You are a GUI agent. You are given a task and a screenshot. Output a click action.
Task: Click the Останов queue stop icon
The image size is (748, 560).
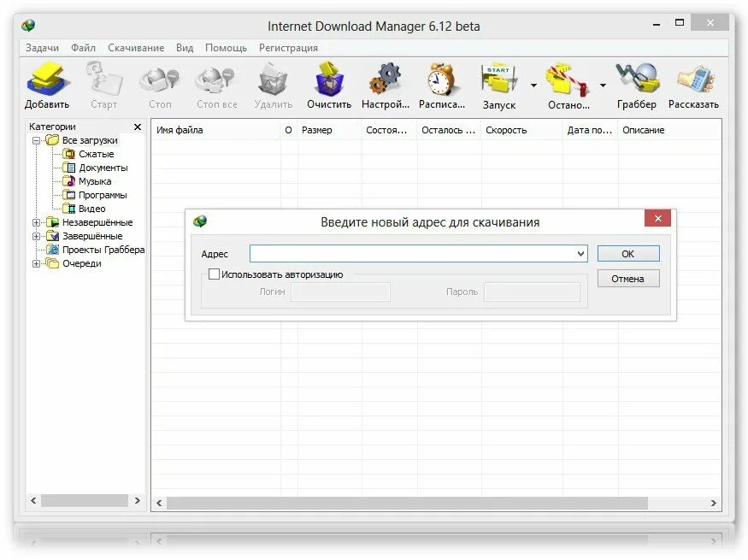pyautogui.click(x=568, y=80)
